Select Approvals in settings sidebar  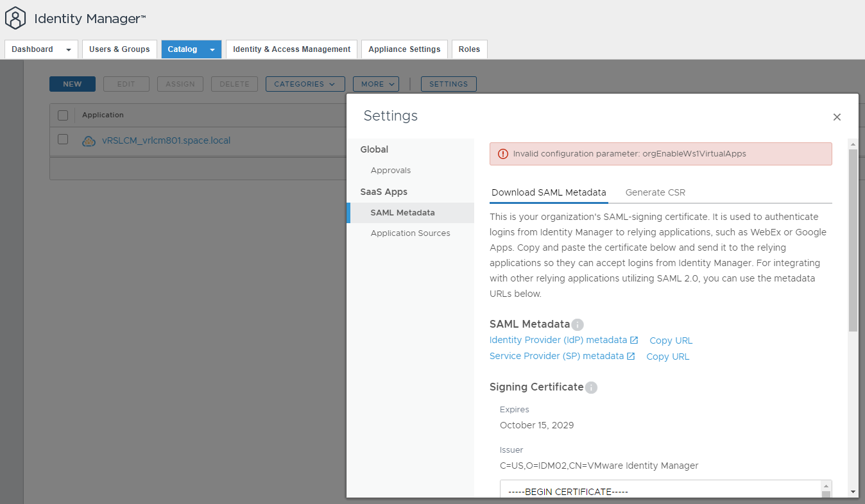391,171
